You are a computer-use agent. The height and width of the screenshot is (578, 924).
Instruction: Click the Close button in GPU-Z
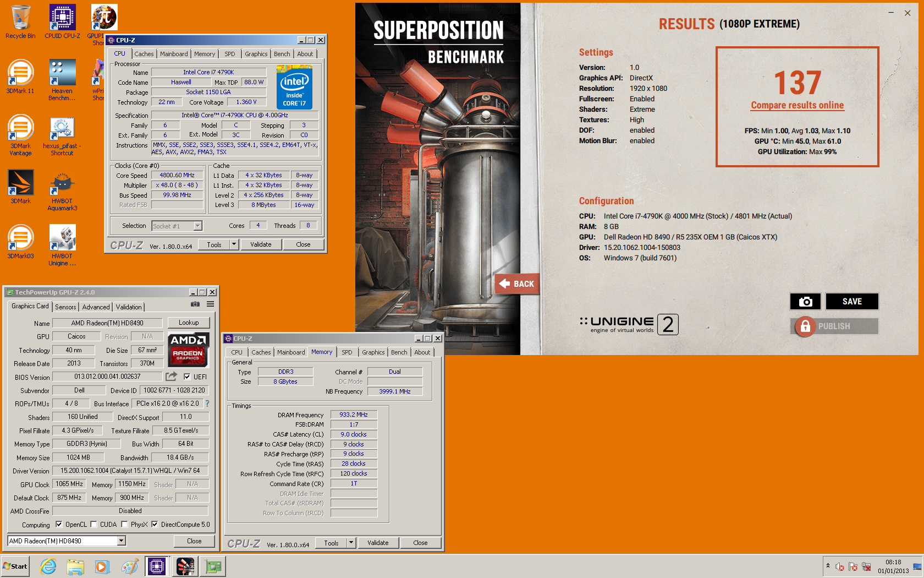194,541
